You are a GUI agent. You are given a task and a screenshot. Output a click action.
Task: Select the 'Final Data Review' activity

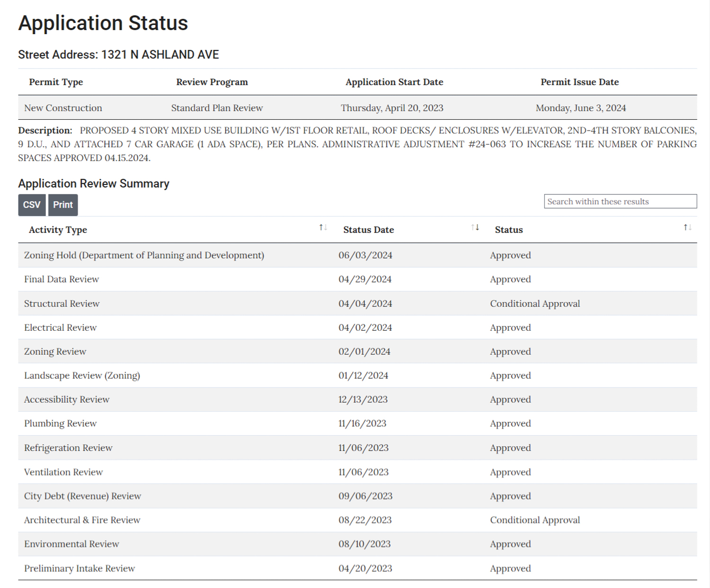[x=62, y=280]
